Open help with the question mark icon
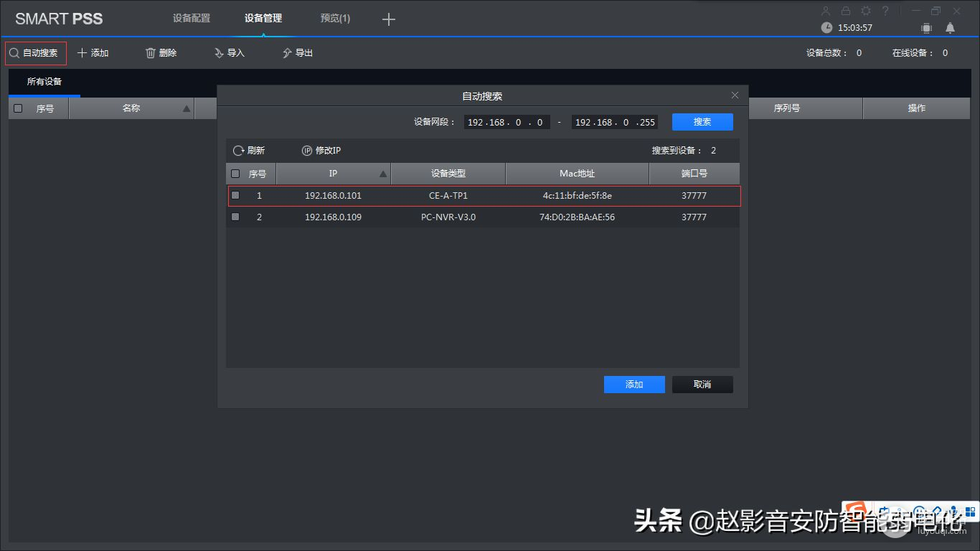 point(886,11)
